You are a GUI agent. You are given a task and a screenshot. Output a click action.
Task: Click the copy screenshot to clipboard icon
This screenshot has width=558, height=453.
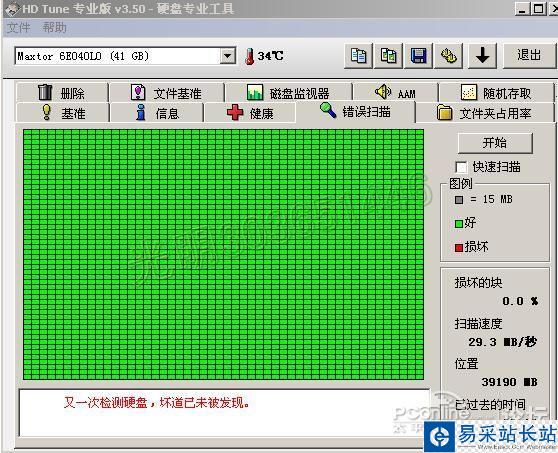pyautogui.click(x=388, y=56)
